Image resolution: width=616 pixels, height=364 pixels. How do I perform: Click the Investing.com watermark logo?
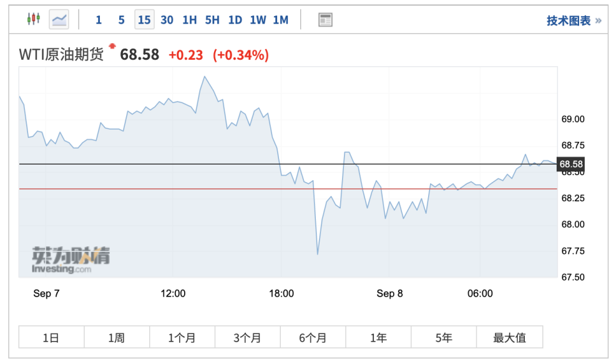point(71,261)
